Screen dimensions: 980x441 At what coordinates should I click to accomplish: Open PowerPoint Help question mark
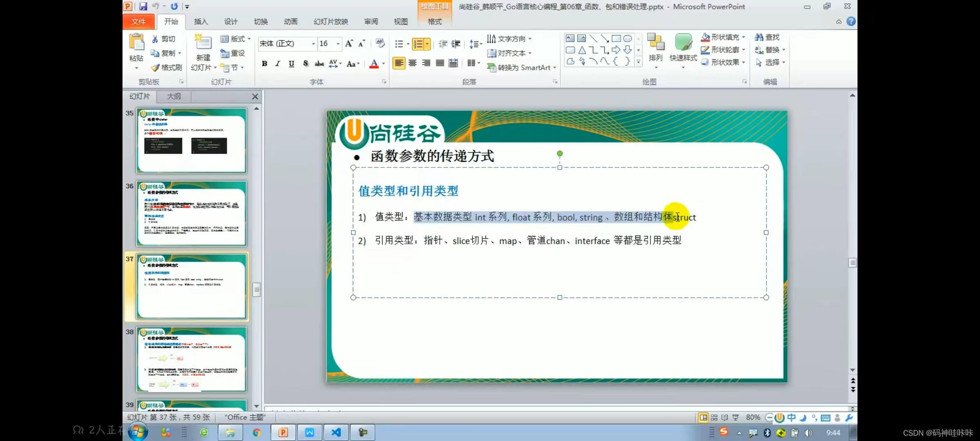(851, 21)
